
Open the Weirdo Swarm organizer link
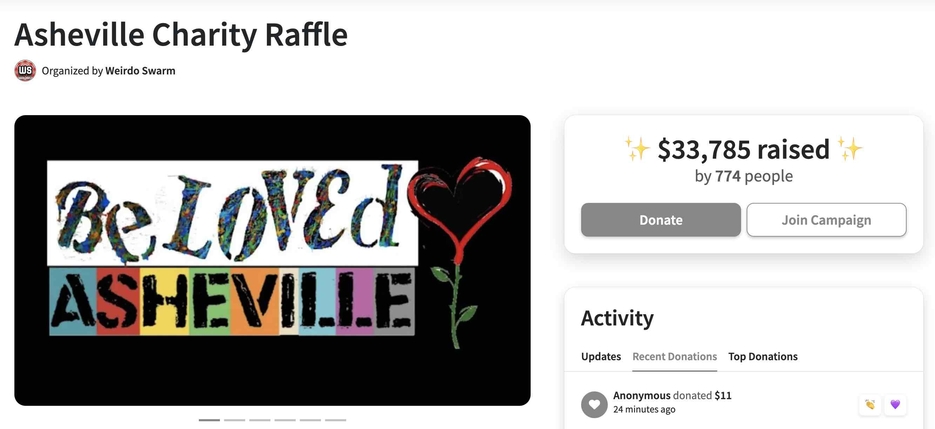pyautogui.click(x=140, y=71)
